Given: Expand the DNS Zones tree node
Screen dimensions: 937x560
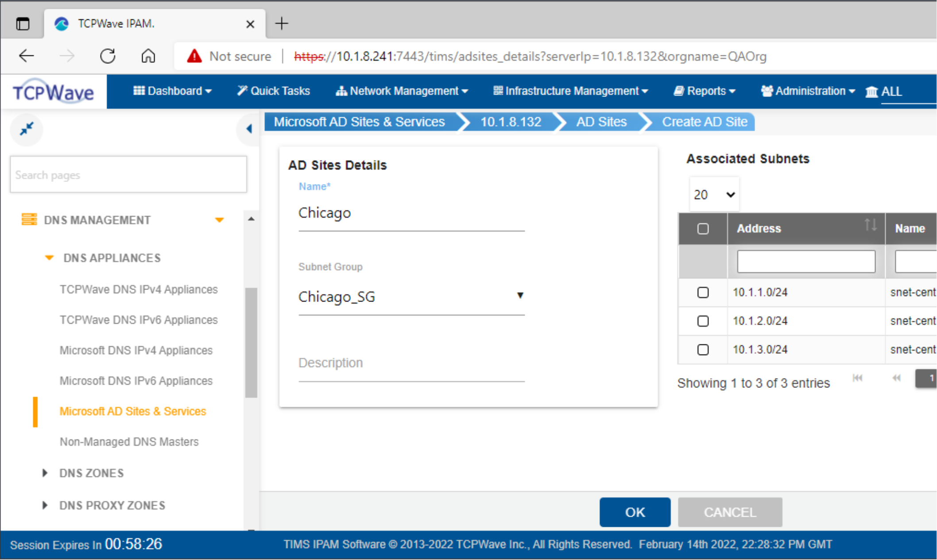Looking at the screenshot, I should coord(45,473).
